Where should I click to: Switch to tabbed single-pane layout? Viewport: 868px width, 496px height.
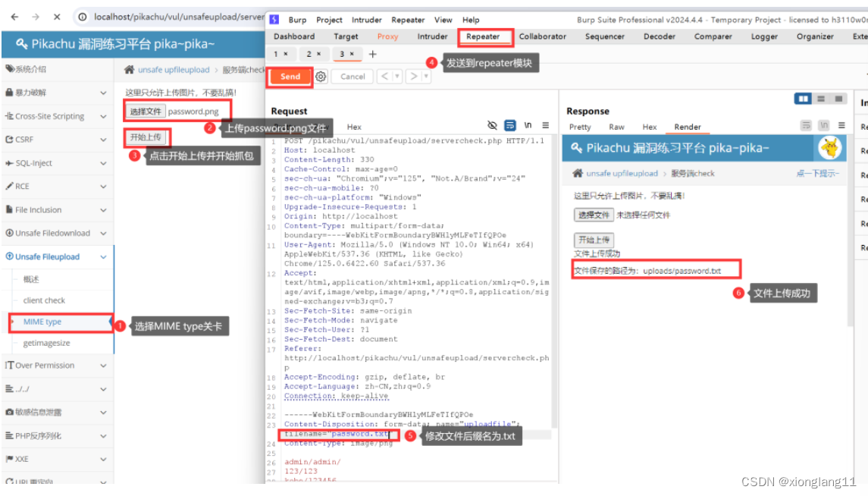(838, 99)
